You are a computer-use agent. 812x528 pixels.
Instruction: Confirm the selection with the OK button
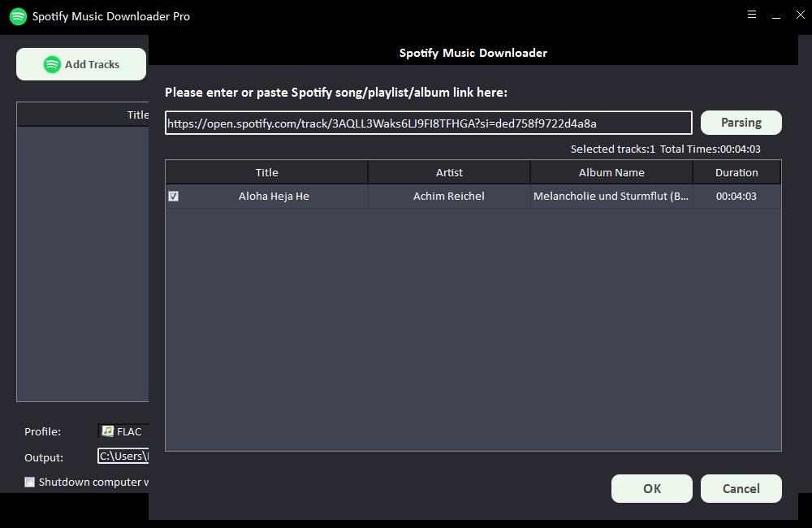(x=651, y=488)
